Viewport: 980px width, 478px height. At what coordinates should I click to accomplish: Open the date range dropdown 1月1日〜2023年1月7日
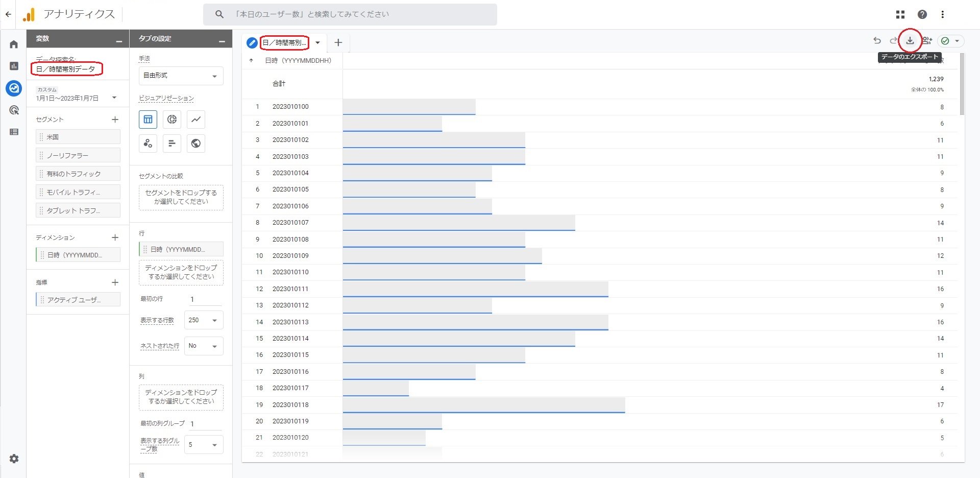point(77,94)
